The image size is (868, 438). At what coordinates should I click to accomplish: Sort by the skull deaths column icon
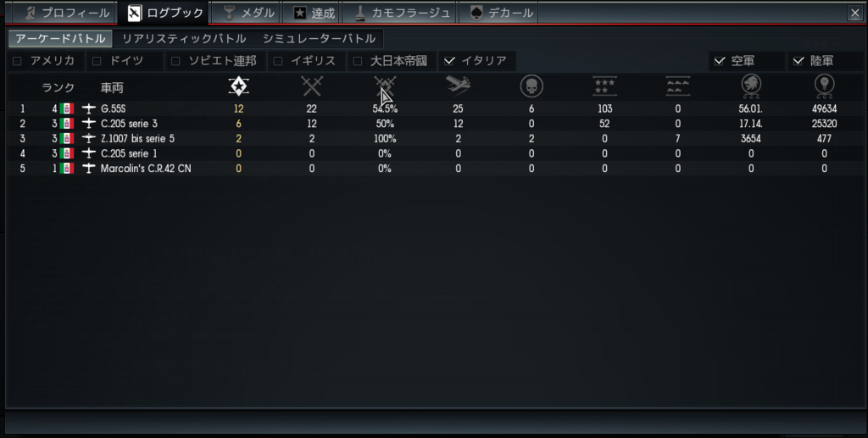click(531, 86)
